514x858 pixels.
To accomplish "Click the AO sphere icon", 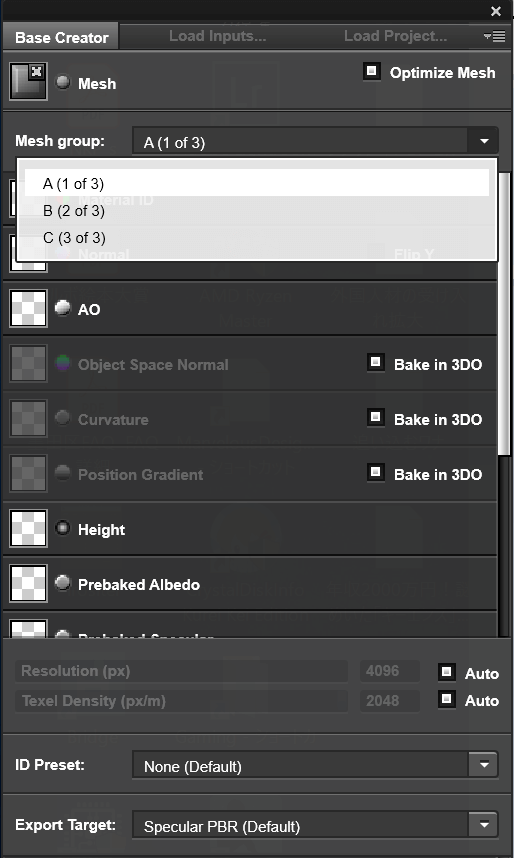I will coord(63,308).
